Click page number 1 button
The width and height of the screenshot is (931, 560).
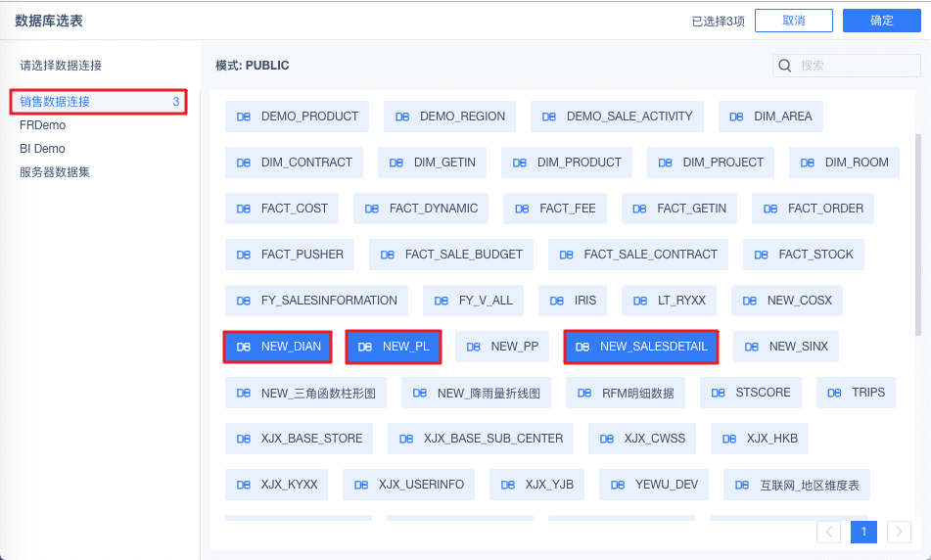click(x=863, y=532)
